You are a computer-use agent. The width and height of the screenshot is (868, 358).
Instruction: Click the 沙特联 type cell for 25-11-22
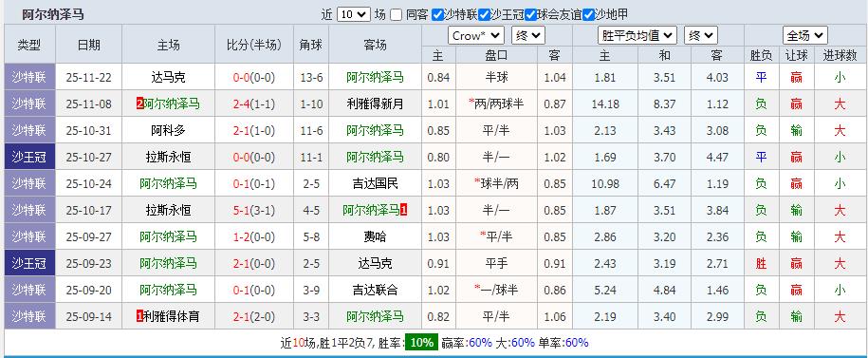point(30,78)
